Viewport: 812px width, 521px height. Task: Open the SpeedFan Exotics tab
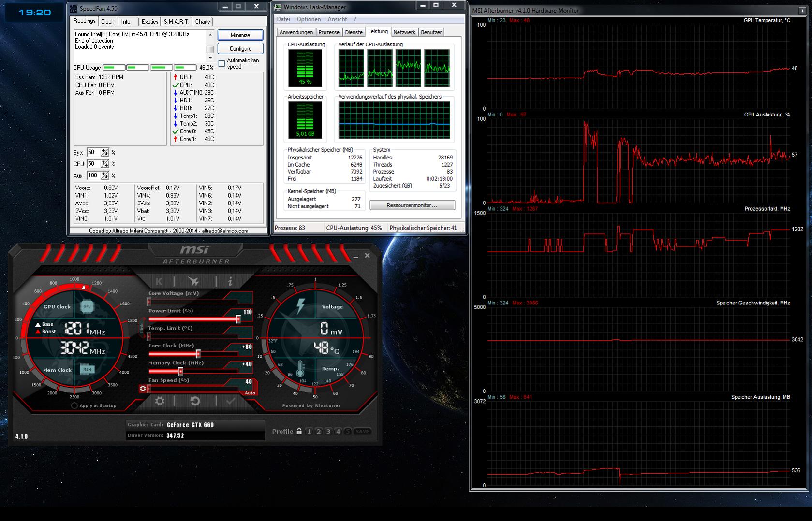(x=149, y=22)
